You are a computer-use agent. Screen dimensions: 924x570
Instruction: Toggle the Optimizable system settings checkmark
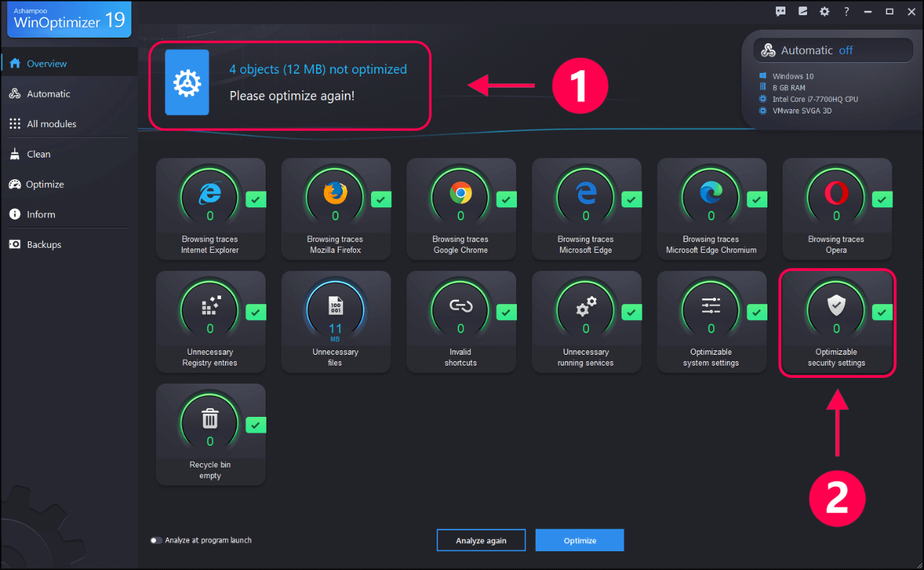[x=757, y=312]
